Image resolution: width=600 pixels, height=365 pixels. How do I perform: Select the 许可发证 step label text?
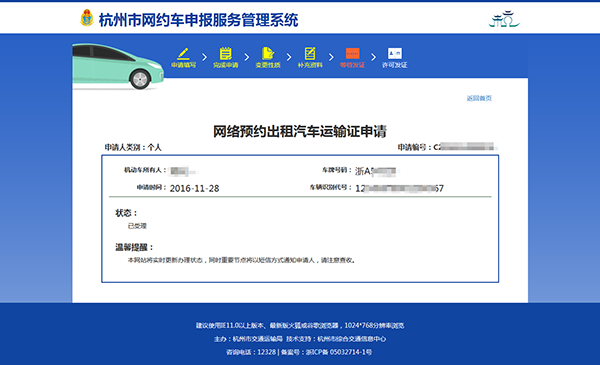point(395,65)
